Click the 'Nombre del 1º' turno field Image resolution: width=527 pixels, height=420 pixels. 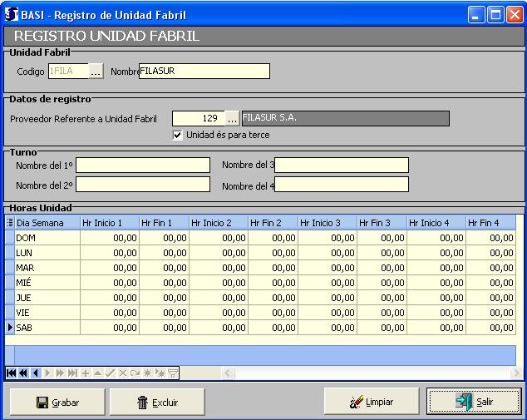[x=143, y=165]
